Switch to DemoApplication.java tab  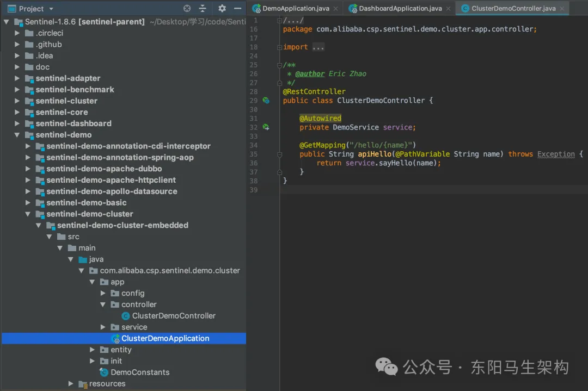click(x=296, y=9)
